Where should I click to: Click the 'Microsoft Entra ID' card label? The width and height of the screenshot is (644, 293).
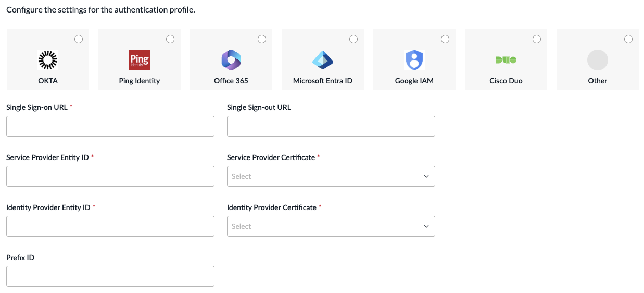[323, 81]
